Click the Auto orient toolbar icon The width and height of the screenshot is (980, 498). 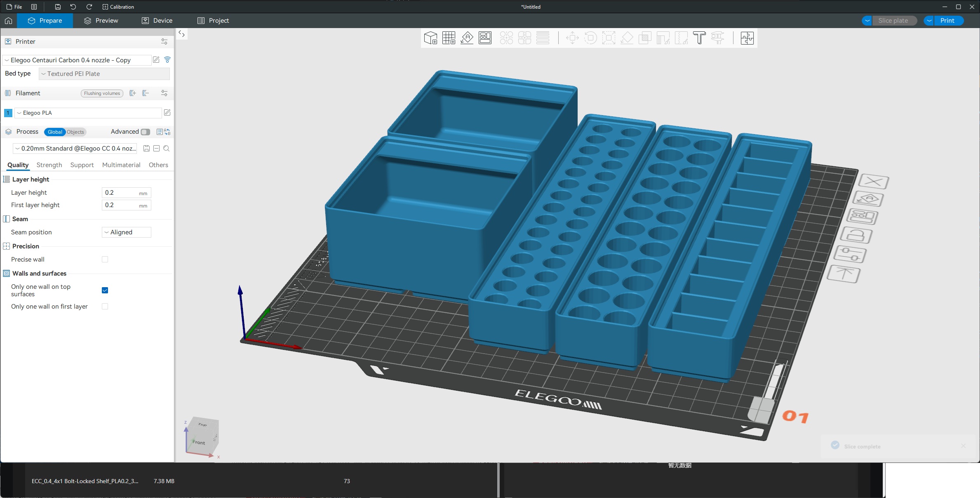pos(467,38)
